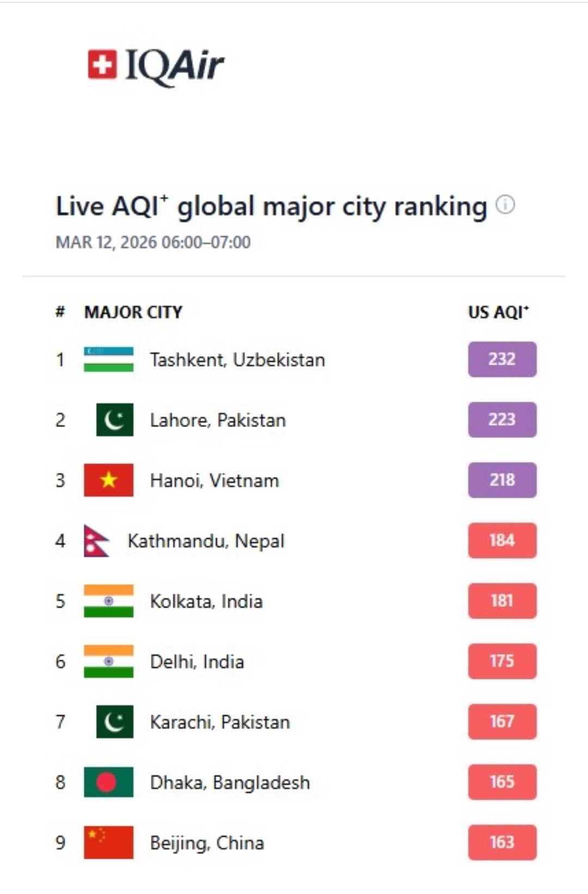Click the purple 218 AQI badge
This screenshot has width=588, height=894.
coord(502,480)
